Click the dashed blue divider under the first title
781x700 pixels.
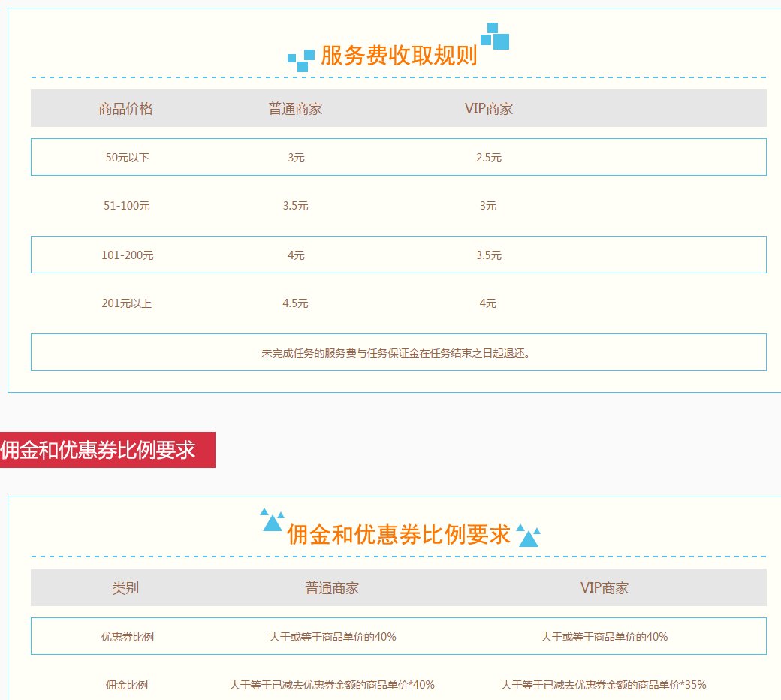point(398,76)
